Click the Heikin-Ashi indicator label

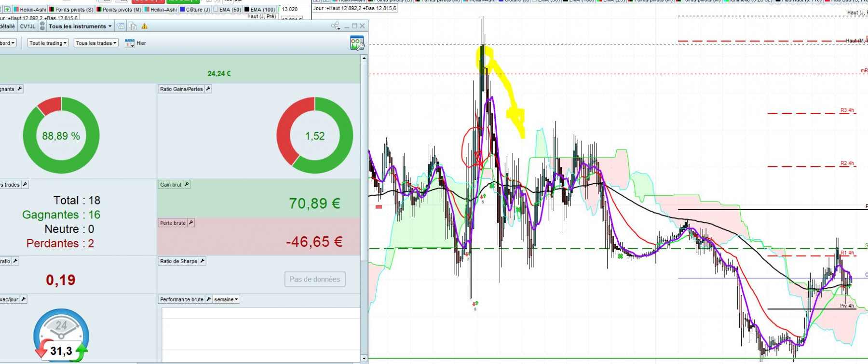pyautogui.click(x=33, y=9)
